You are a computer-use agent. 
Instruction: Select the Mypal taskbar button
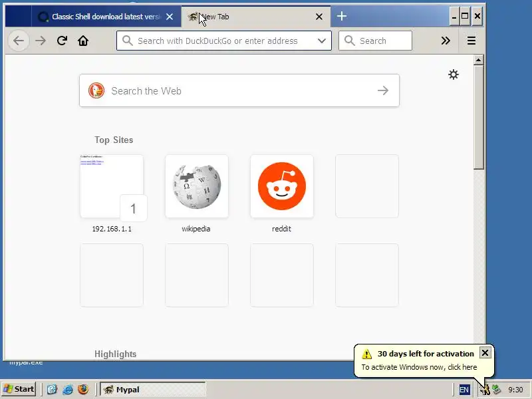[x=153, y=389]
